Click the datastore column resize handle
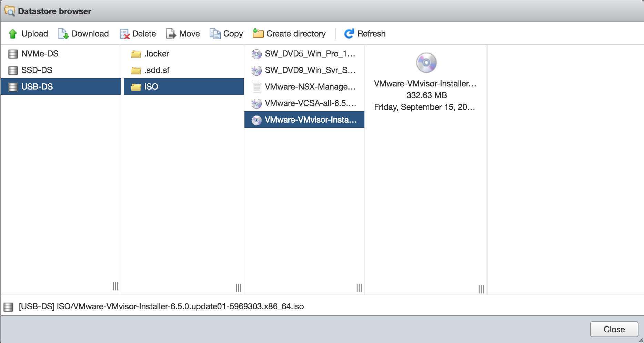The image size is (644, 343). (115, 286)
